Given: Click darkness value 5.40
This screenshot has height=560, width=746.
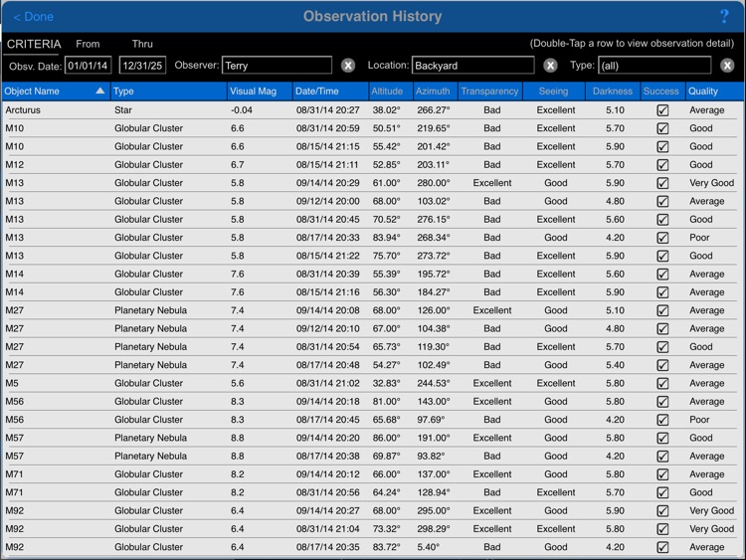Looking at the screenshot, I should pos(615,365).
